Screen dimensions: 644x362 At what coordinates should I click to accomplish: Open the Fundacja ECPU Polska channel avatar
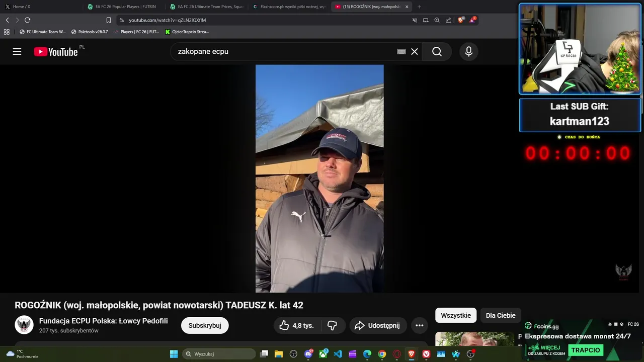[x=24, y=325]
